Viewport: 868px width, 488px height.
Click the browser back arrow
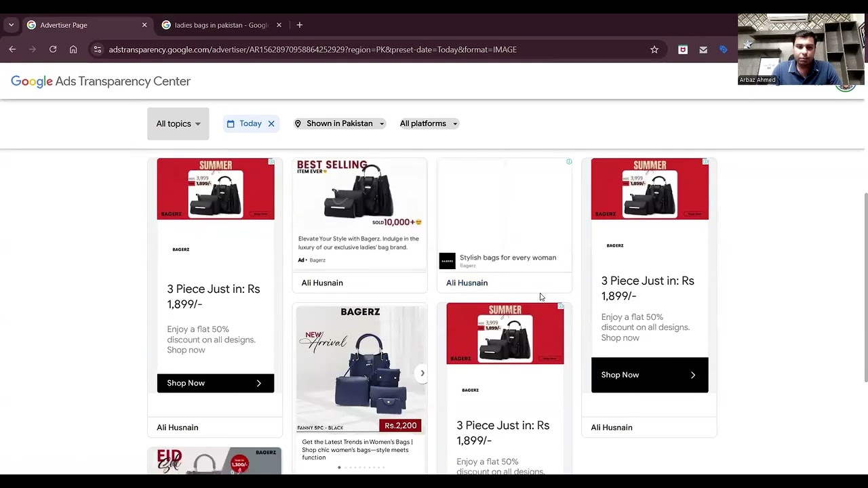(x=12, y=49)
